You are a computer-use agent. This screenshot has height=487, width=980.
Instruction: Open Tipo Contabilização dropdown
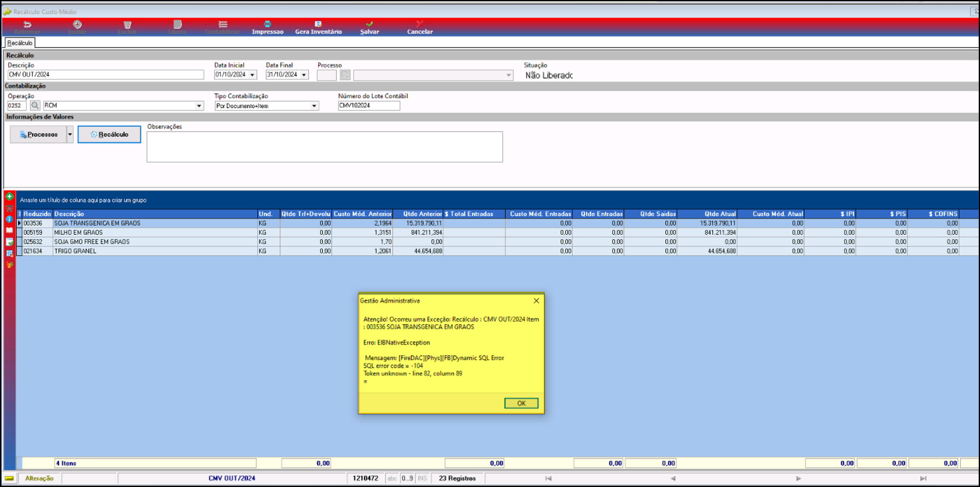tap(314, 106)
